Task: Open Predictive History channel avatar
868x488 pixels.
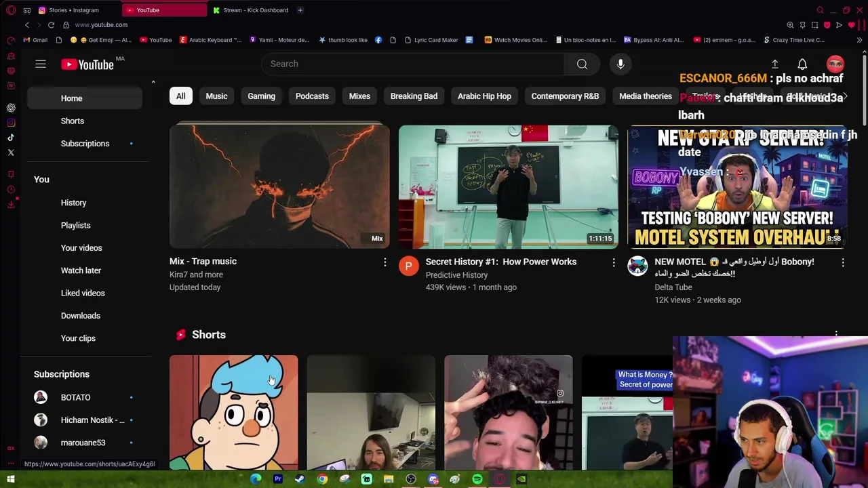Action: point(409,266)
